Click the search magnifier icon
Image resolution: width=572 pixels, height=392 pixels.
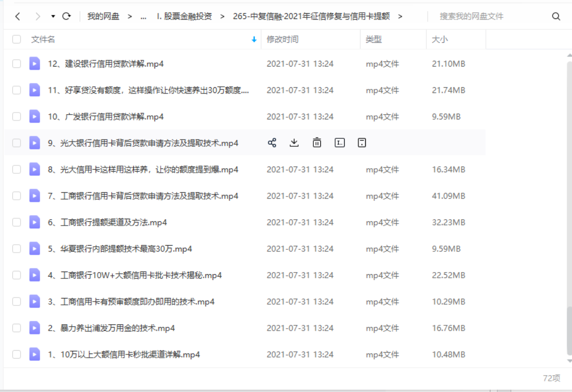coord(556,16)
